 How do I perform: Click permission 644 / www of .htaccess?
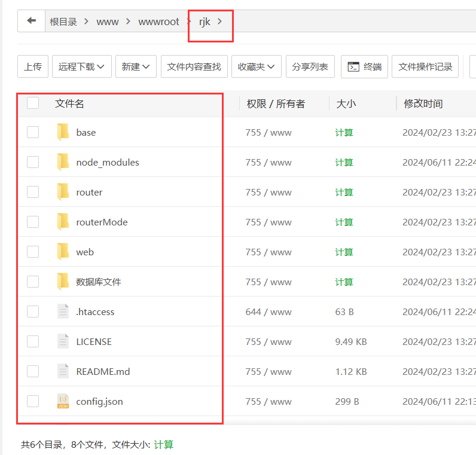coord(268,312)
